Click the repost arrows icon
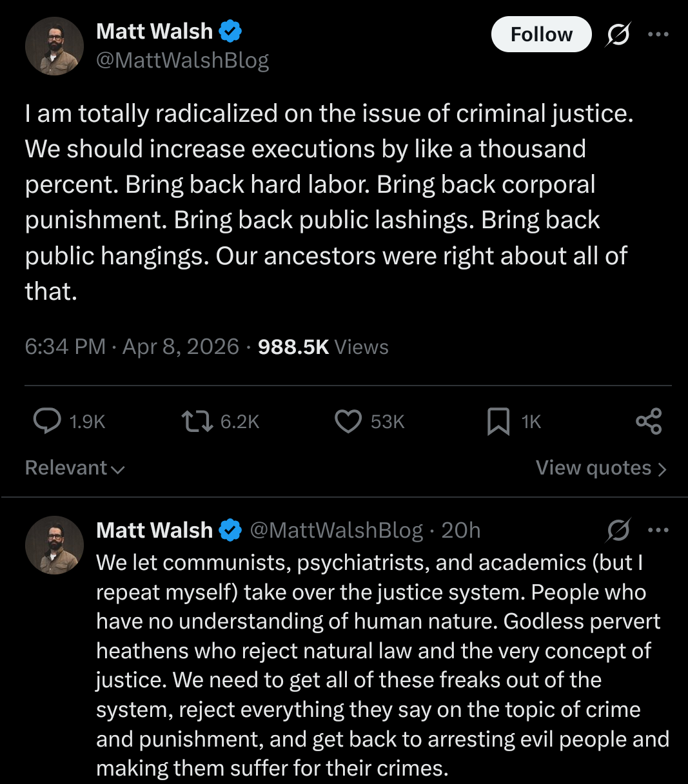 [x=197, y=421]
